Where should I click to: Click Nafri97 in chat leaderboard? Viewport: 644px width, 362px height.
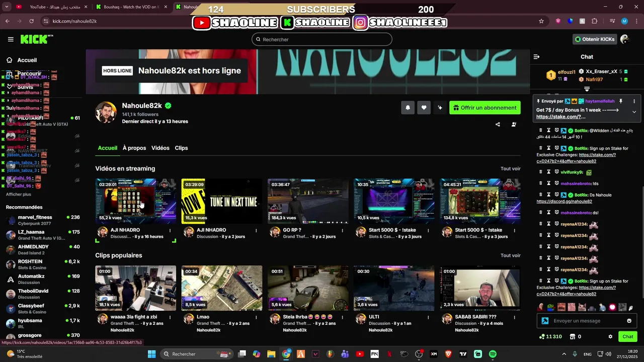594,79
